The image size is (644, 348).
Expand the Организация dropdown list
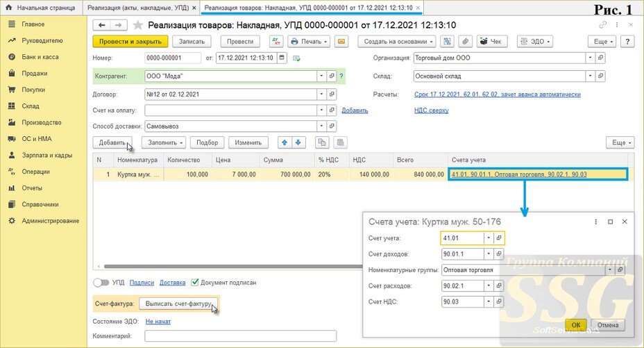(590, 58)
